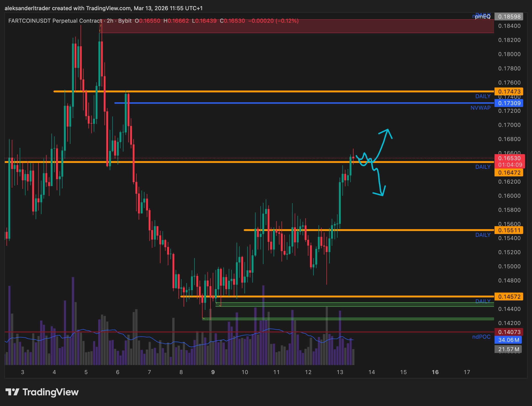Click the blue 34.06M volume label
Screen dimensions: 532x406
(508, 340)
